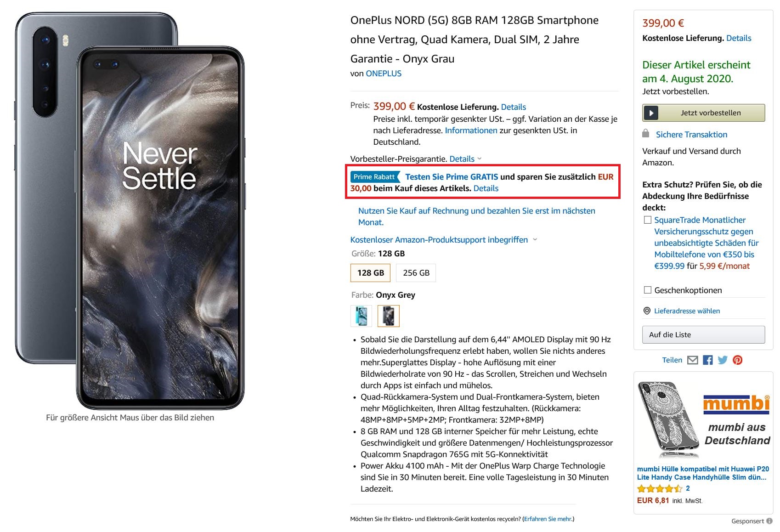Click the location pin delivery address icon
This screenshot has height=532, width=780.
(647, 311)
